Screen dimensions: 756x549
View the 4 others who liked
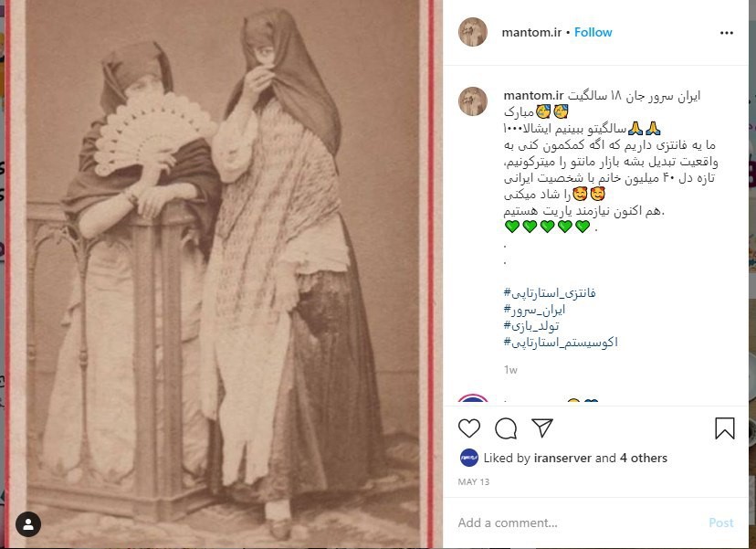point(643,458)
